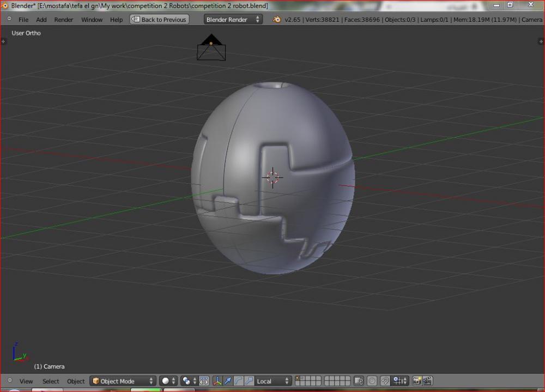Image resolution: width=545 pixels, height=392 pixels.
Task: Click the OpenGL render image camera icon
Action: 417,381
